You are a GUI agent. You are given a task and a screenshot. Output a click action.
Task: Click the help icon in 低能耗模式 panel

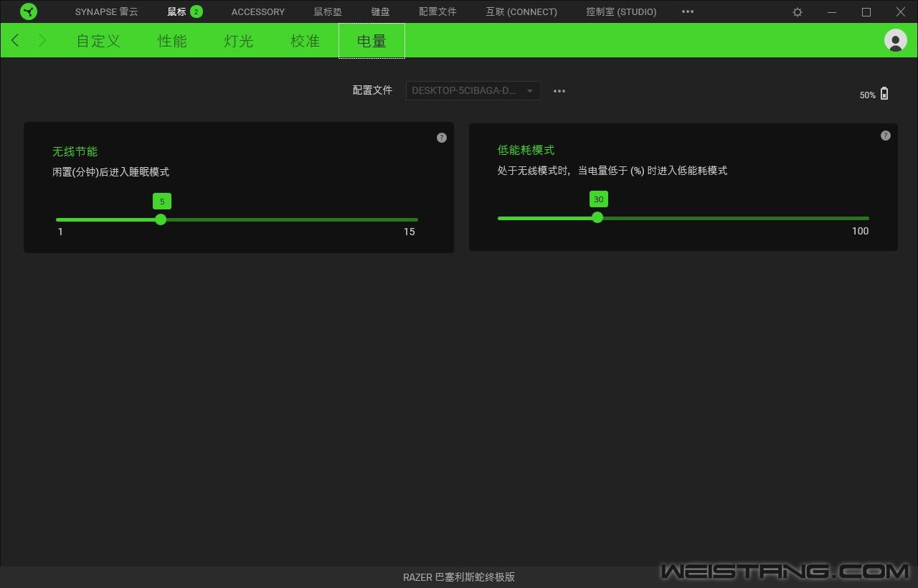pyautogui.click(x=886, y=136)
